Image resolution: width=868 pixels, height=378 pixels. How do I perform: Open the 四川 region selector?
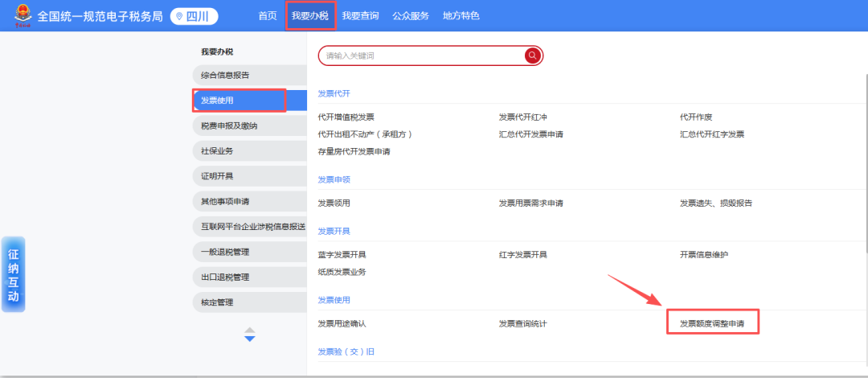pyautogui.click(x=194, y=16)
